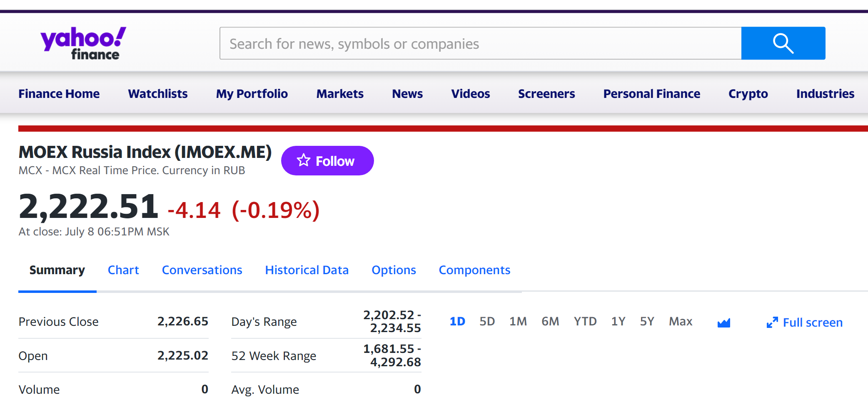Click the Volume label
This screenshot has width=868, height=420.
39,390
